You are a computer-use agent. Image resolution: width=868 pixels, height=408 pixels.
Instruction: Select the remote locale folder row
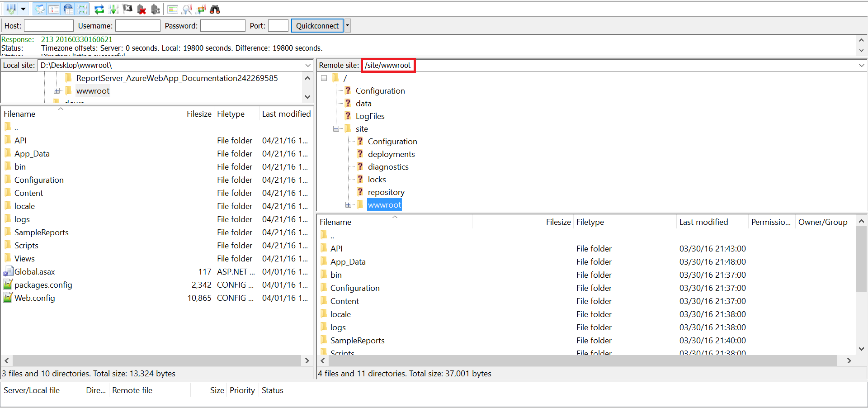point(586,314)
